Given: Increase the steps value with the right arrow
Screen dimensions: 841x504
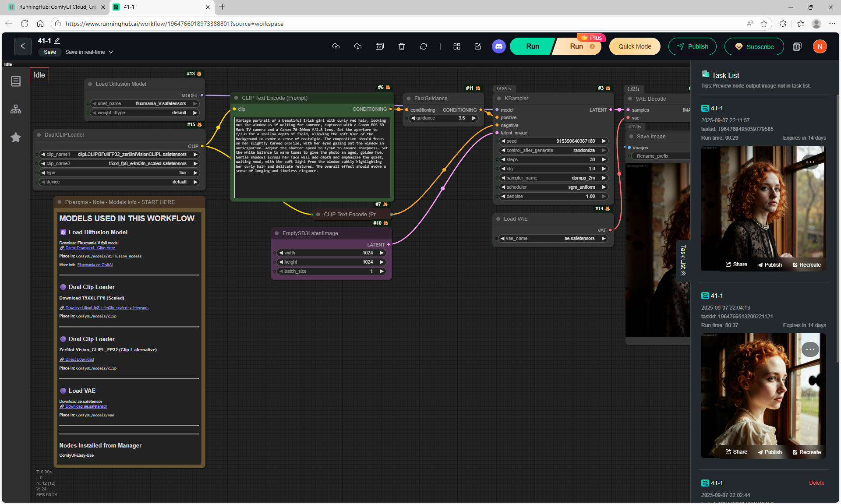Looking at the screenshot, I should (x=604, y=159).
